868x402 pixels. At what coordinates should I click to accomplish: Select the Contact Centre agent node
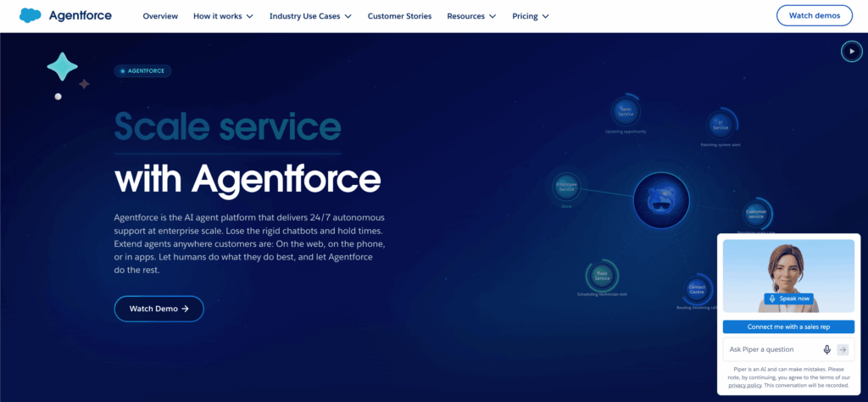697,288
